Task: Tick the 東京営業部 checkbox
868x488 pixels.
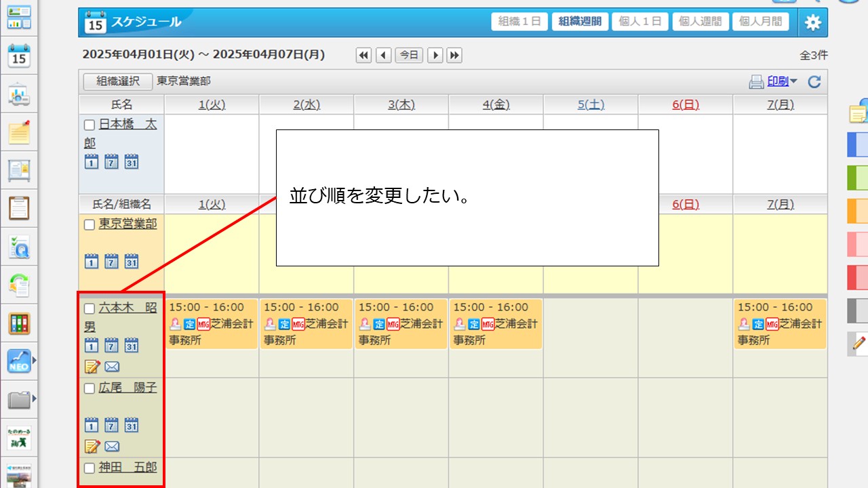Action: [90, 225]
